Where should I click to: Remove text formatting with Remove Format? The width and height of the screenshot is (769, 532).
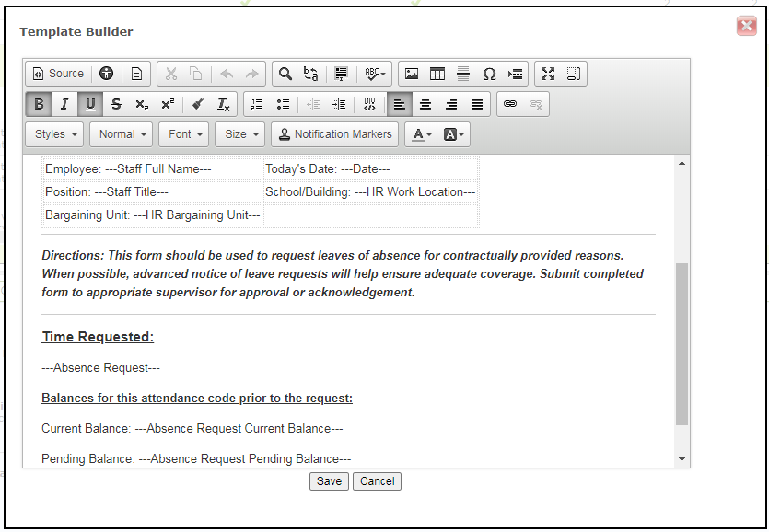pos(223,104)
